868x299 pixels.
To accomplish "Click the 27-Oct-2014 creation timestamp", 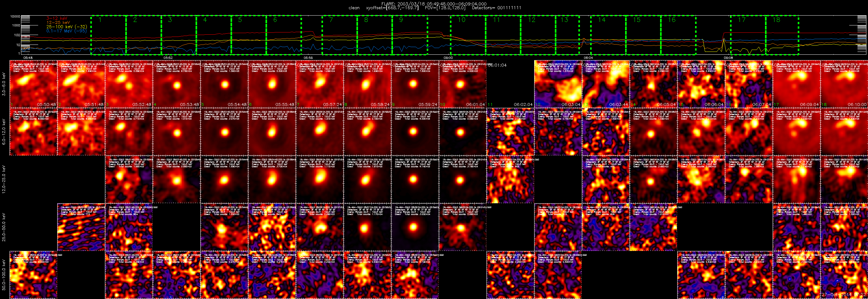I will click(844, 295).
